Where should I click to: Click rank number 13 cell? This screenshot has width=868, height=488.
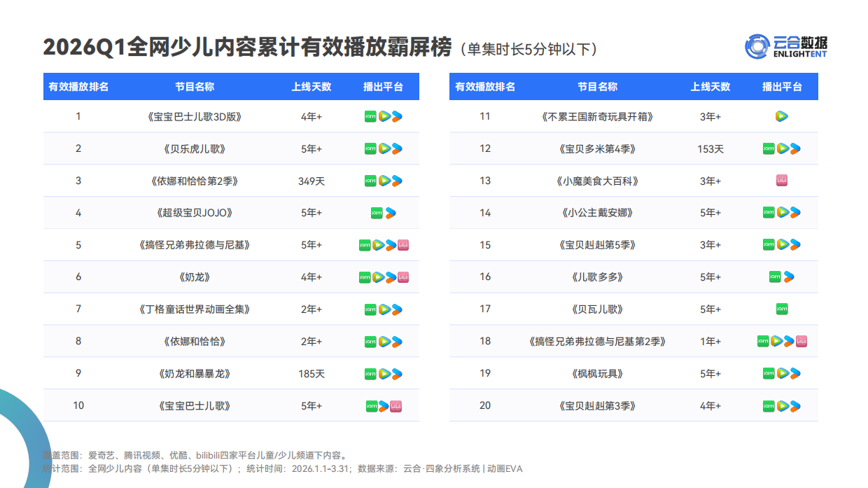[x=485, y=181]
